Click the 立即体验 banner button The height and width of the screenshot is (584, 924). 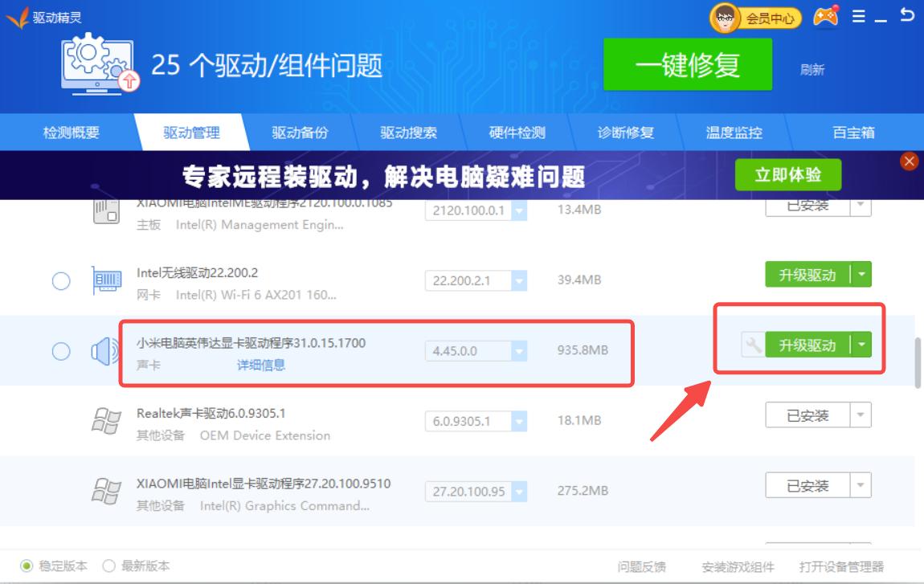787,174
